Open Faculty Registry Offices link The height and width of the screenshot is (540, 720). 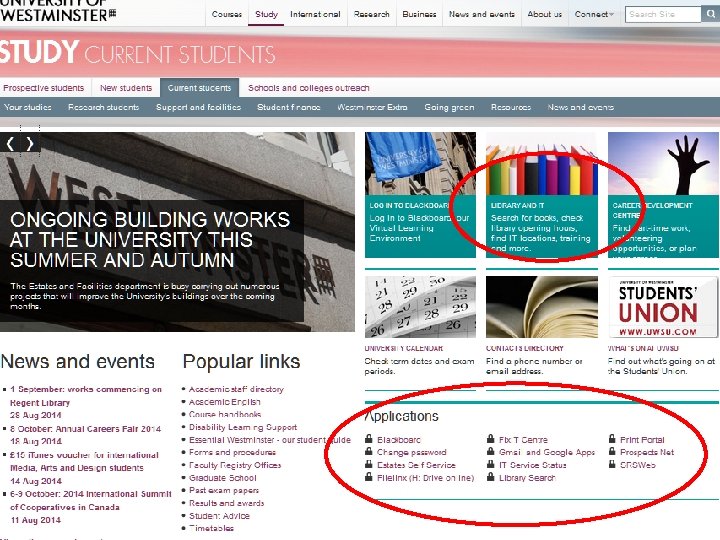click(235, 465)
